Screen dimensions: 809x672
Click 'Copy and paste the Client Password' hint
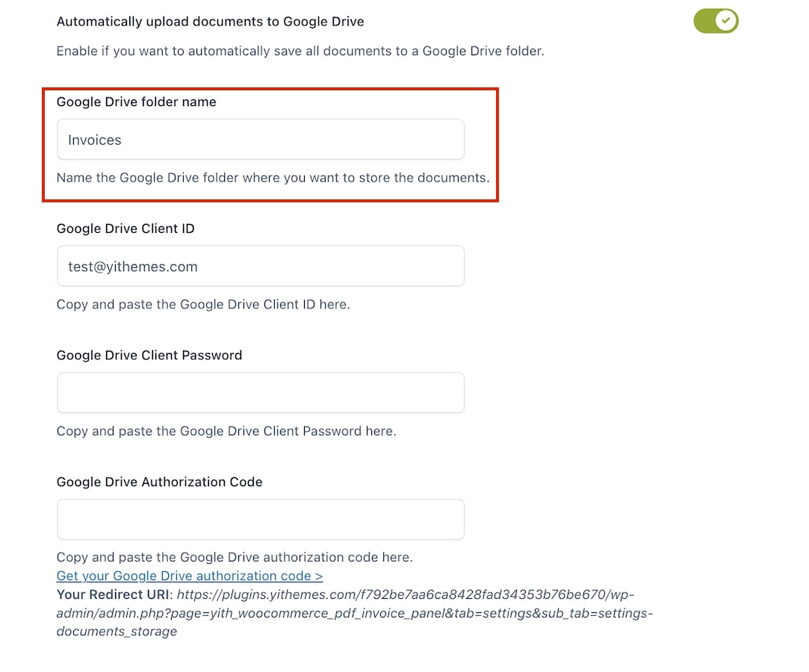click(226, 431)
